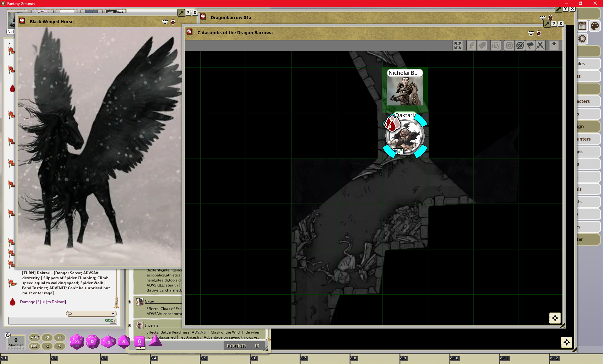
Task: Toggle the +5 modifier button
Action: pyautogui.click(x=60, y=338)
